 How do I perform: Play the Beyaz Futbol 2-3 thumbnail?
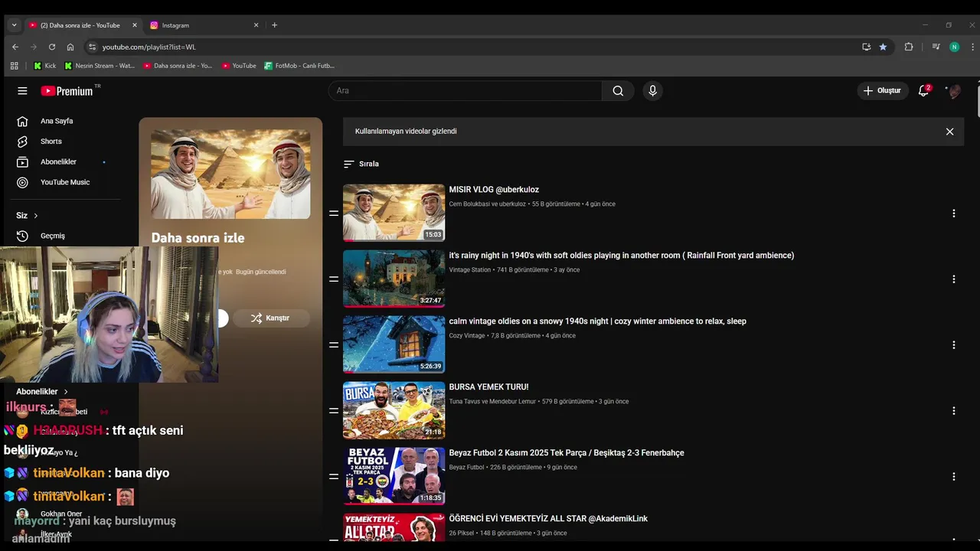[x=394, y=476]
